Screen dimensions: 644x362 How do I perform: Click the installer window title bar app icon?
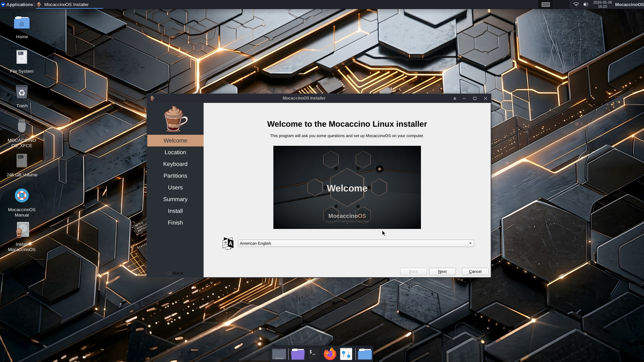pos(152,98)
